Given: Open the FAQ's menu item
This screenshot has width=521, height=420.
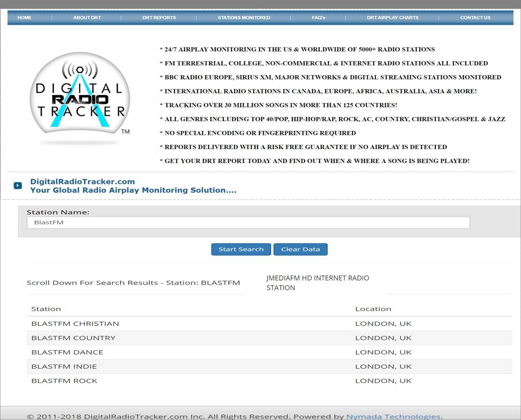Looking at the screenshot, I should coord(318,18).
